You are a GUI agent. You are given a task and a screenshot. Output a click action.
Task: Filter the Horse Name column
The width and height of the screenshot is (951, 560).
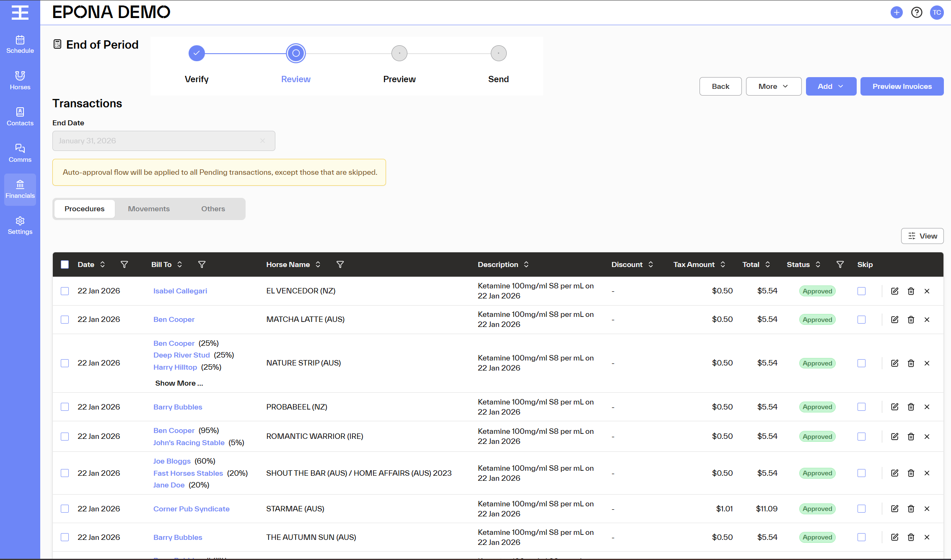coord(340,264)
